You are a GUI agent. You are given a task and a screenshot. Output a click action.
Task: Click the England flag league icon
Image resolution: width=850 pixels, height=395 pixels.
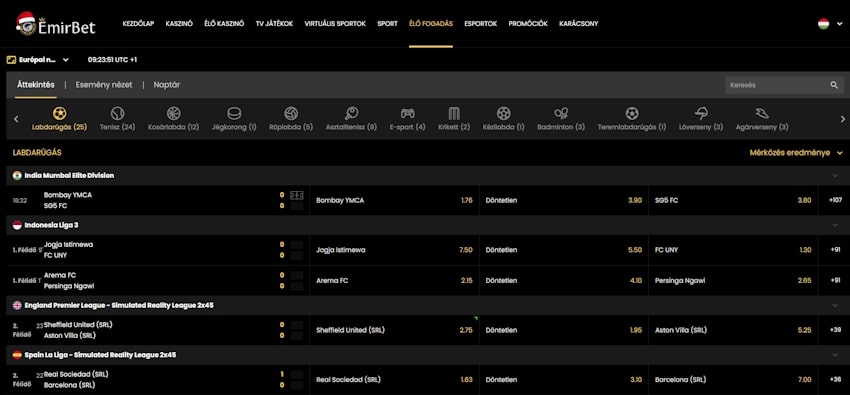[17, 306]
